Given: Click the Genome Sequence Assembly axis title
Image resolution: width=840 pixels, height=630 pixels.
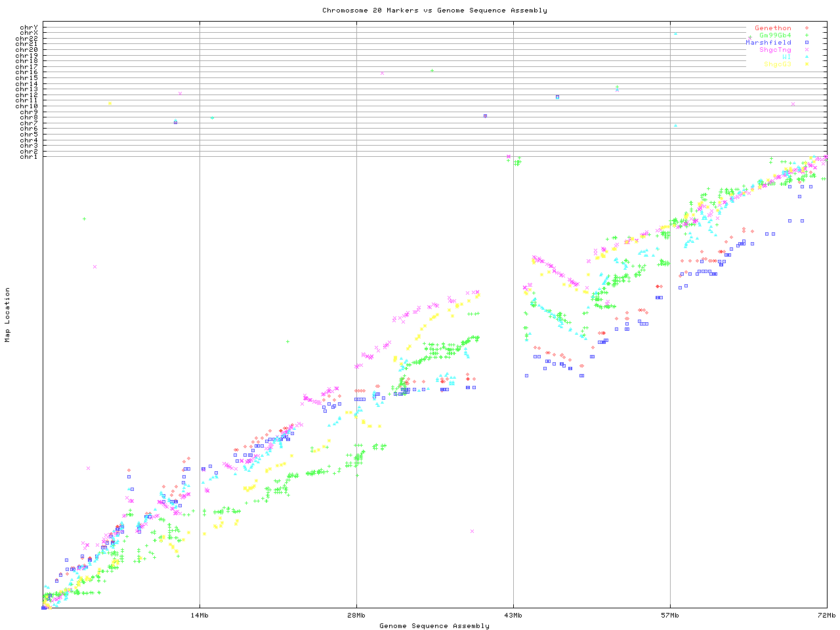Looking at the screenshot, I should tap(434, 625).
